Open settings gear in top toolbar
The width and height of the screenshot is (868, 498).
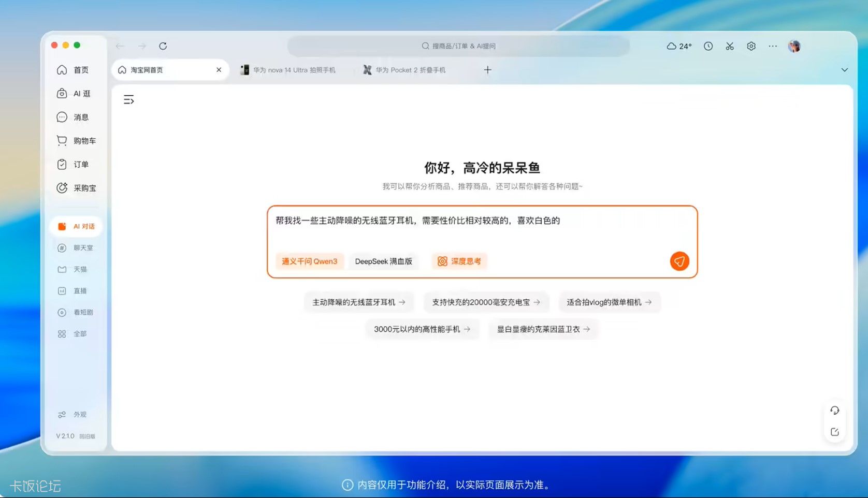pyautogui.click(x=751, y=46)
